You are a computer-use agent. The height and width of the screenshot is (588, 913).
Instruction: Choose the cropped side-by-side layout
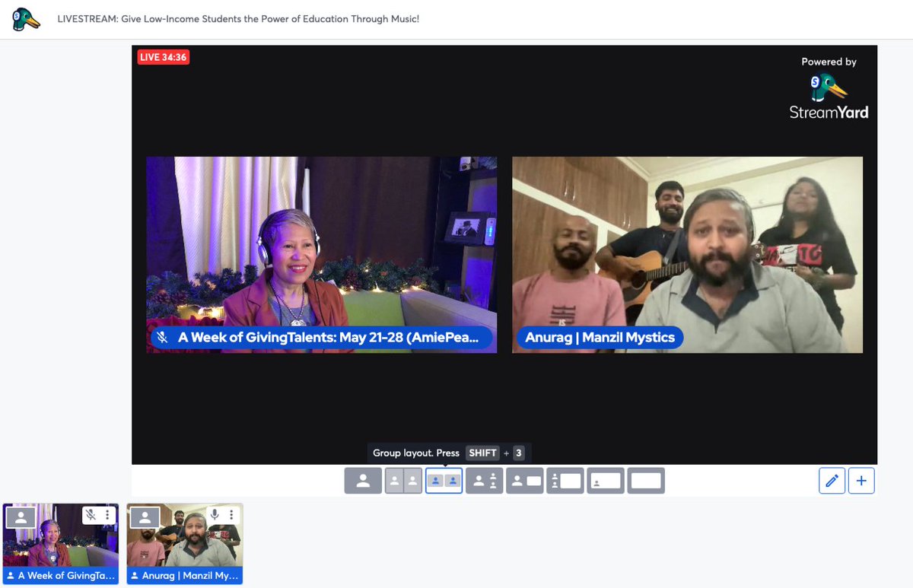(403, 481)
